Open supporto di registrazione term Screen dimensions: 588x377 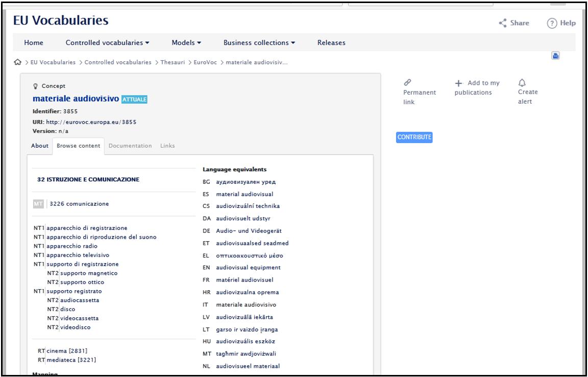[x=83, y=264]
